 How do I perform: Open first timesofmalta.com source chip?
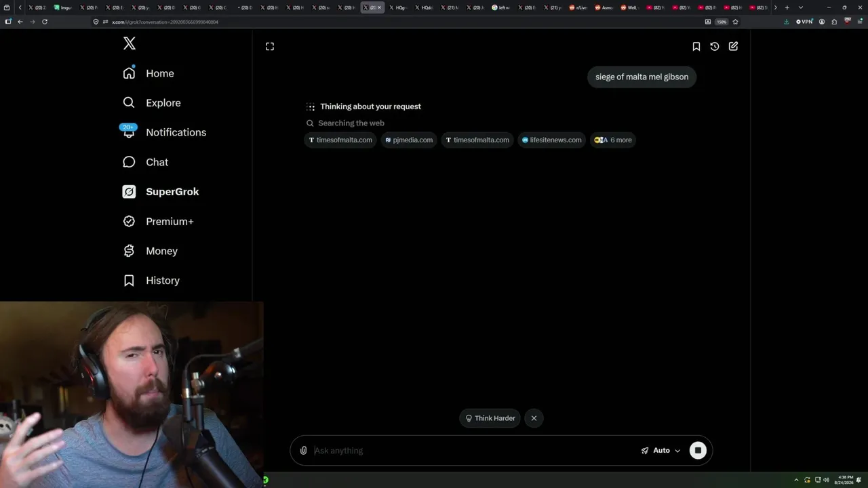[340, 140]
